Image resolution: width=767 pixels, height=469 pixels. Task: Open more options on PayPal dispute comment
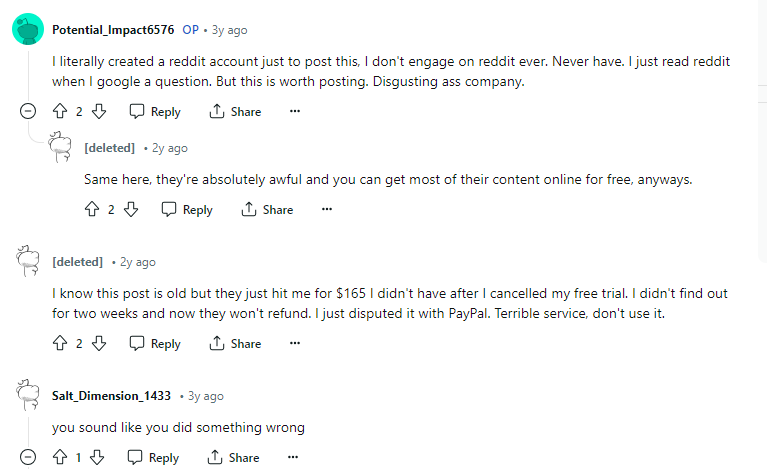[294, 343]
